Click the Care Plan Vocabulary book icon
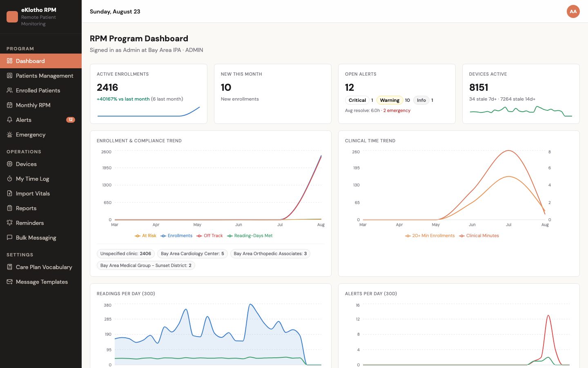The width and height of the screenshot is (588, 368). pyautogui.click(x=9, y=267)
